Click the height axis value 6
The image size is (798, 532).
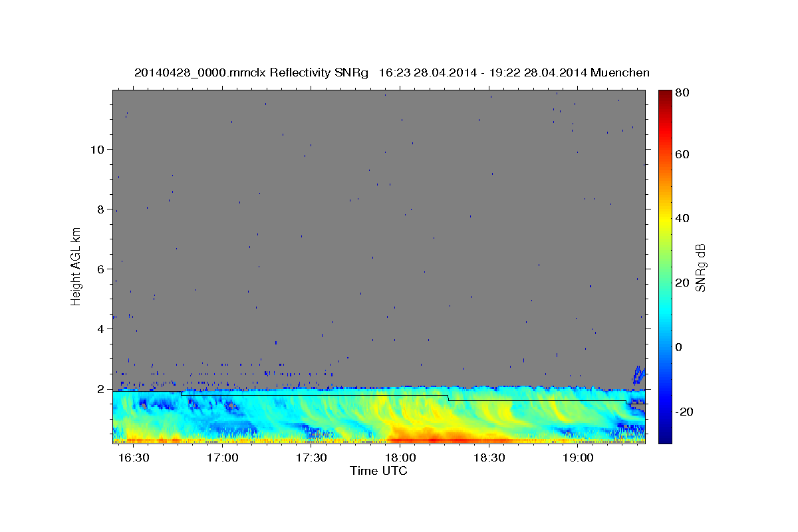101,269
